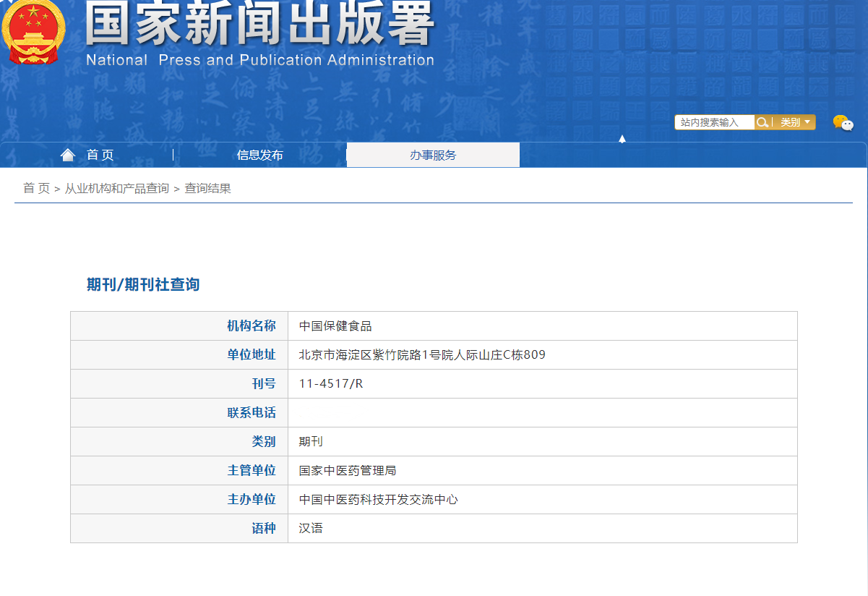The width and height of the screenshot is (868, 596).
Task: Click the 站内搜索输入 search field
Action: [x=714, y=122]
